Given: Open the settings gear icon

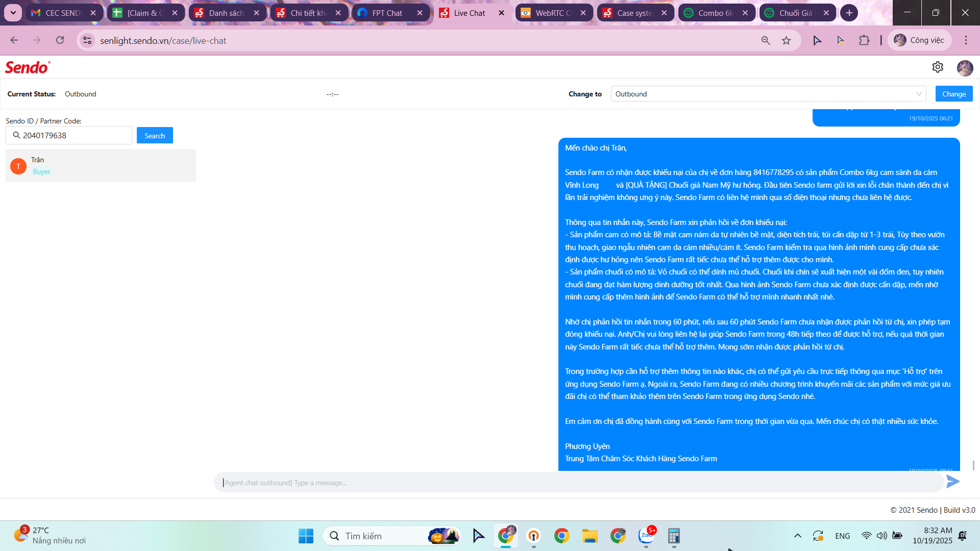Looking at the screenshot, I should pyautogui.click(x=938, y=67).
